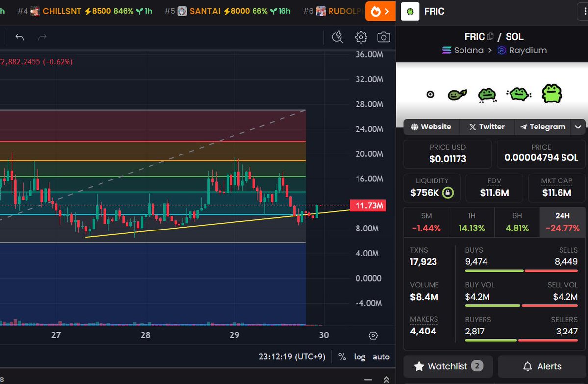Take a chart snapshot with the camera icon

tap(383, 37)
